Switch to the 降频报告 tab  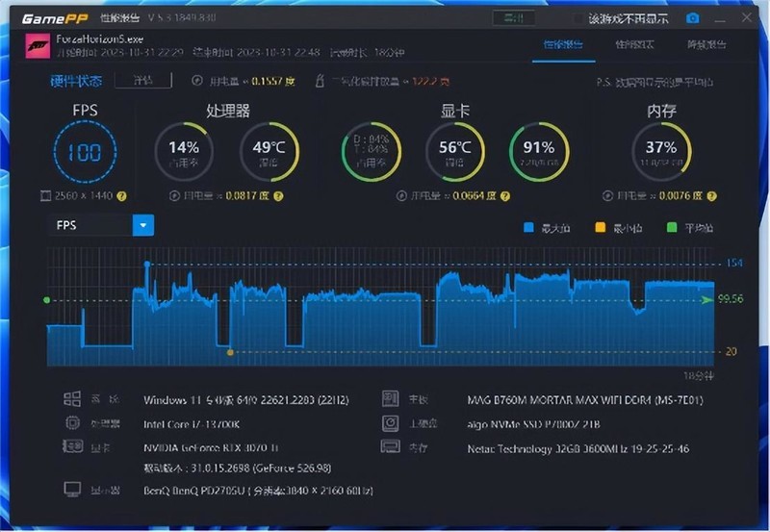[x=706, y=44]
